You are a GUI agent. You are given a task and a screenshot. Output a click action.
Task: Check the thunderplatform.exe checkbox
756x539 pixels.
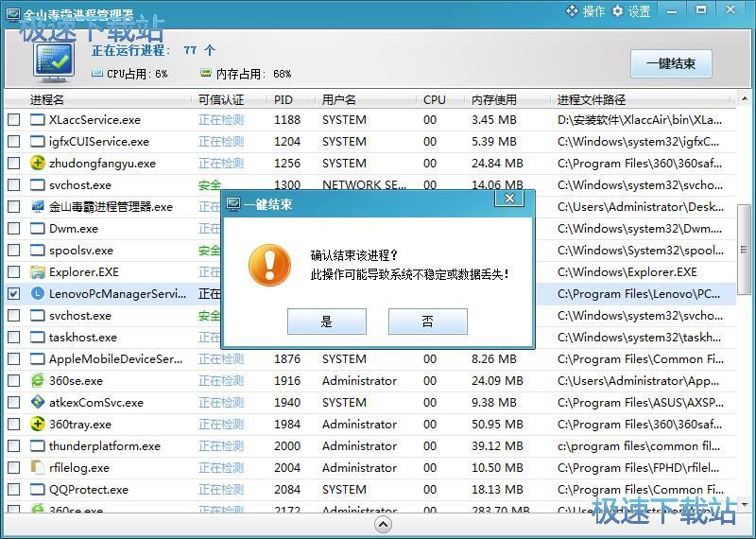(x=14, y=445)
